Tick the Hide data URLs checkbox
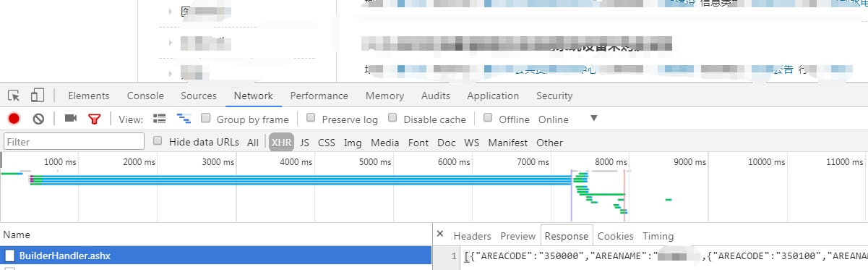This screenshot has height=270, width=868. 158,141
